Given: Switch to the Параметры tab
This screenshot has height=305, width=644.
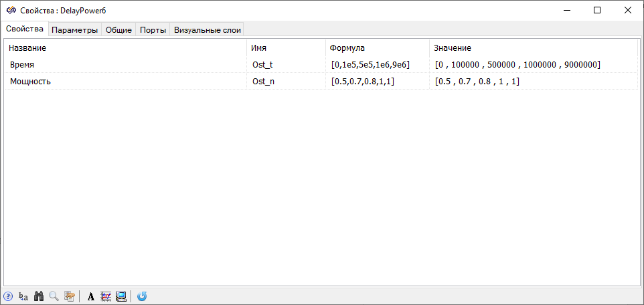Looking at the screenshot, I should [x=75, y=30].
